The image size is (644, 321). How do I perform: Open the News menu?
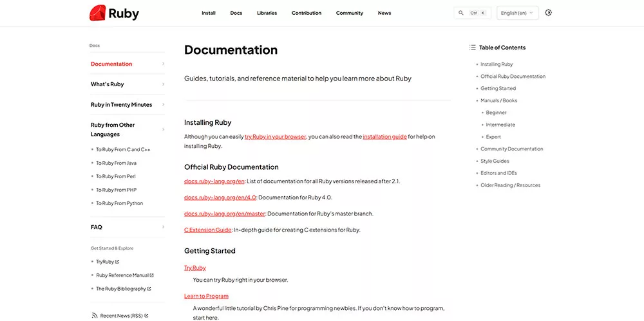pyautogui.click(x=384, y=13)
